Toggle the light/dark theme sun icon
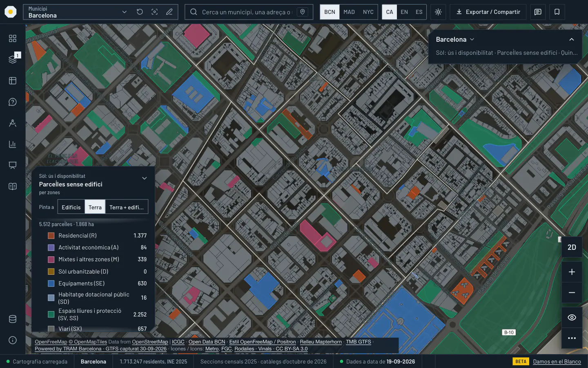This screenshot has height=368, width=588. pos(438,12)
